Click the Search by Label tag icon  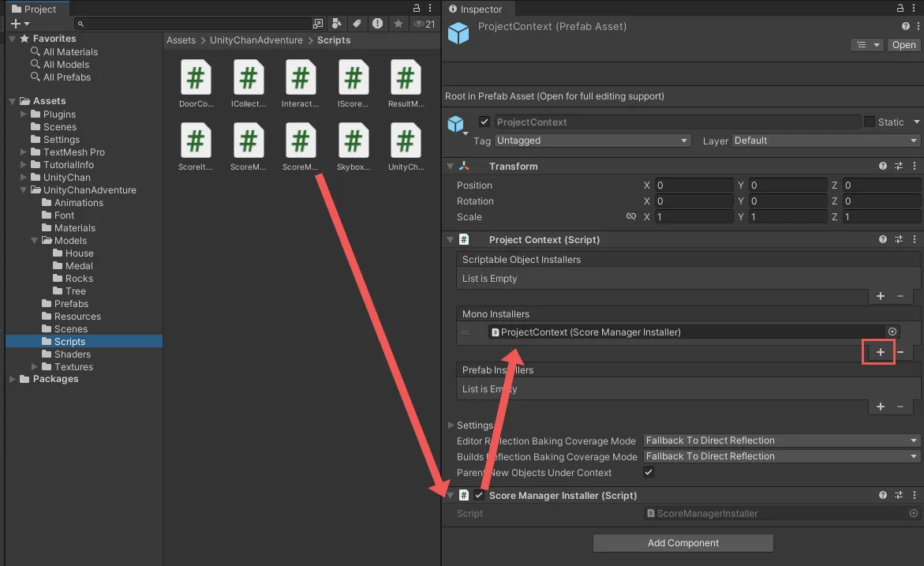(x=357, y=24)
